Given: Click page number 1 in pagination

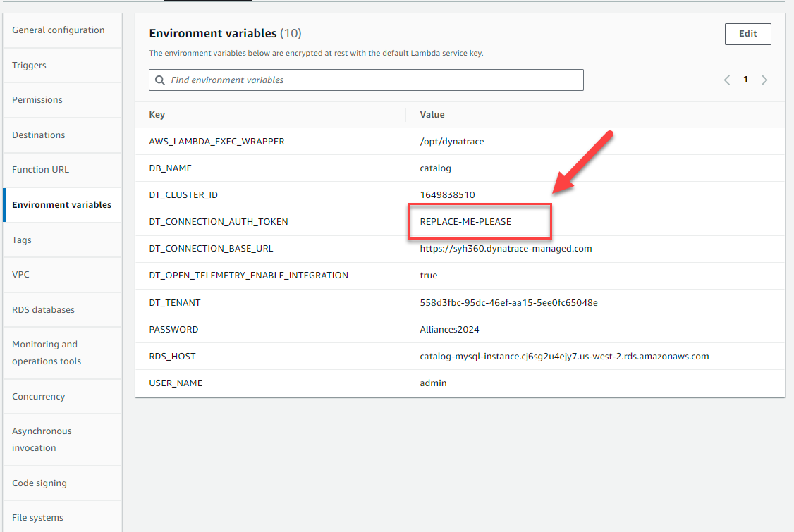Looking at the screenshot, I should pos(745,80).
